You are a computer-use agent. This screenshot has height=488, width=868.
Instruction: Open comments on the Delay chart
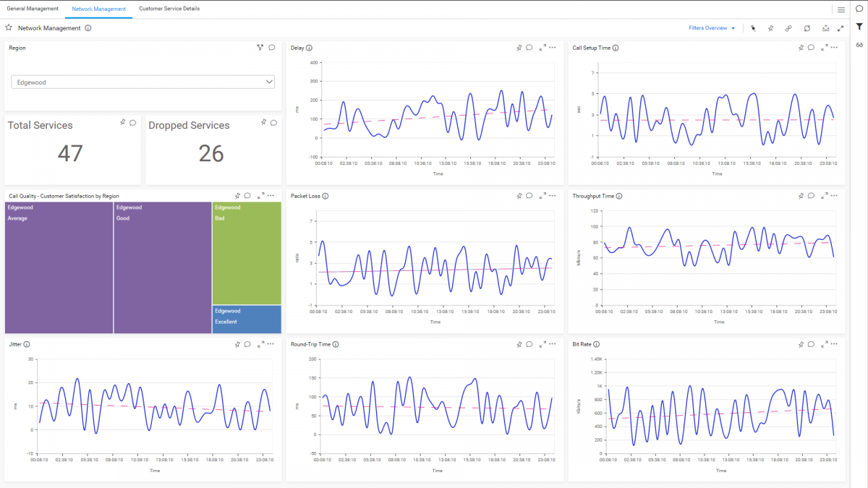click(x=529, y=47)
